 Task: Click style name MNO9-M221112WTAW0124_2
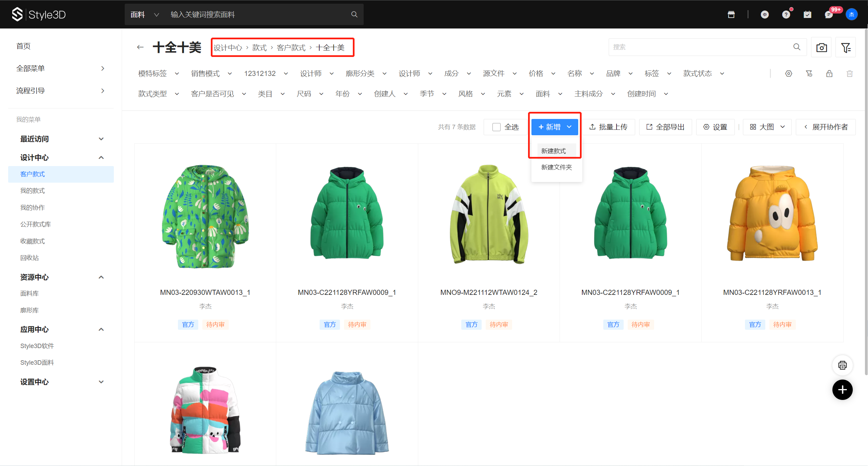(x=489, y=292)
